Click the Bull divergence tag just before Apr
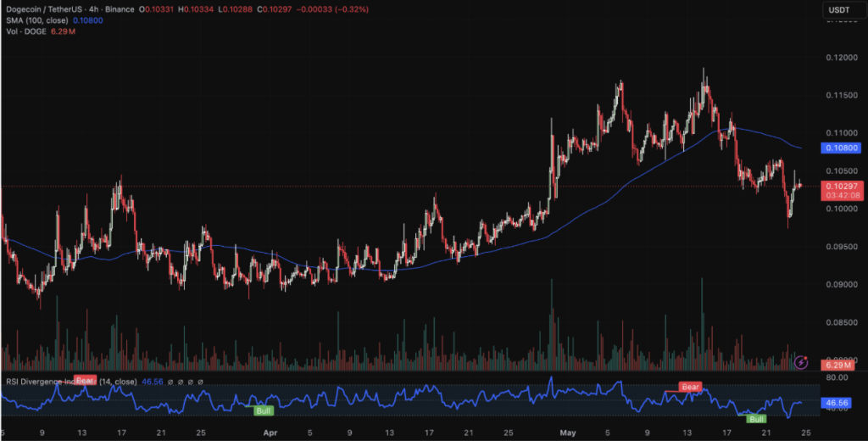Image resolution: width=868 pixels, height=441 pixels. pos(264,410)
